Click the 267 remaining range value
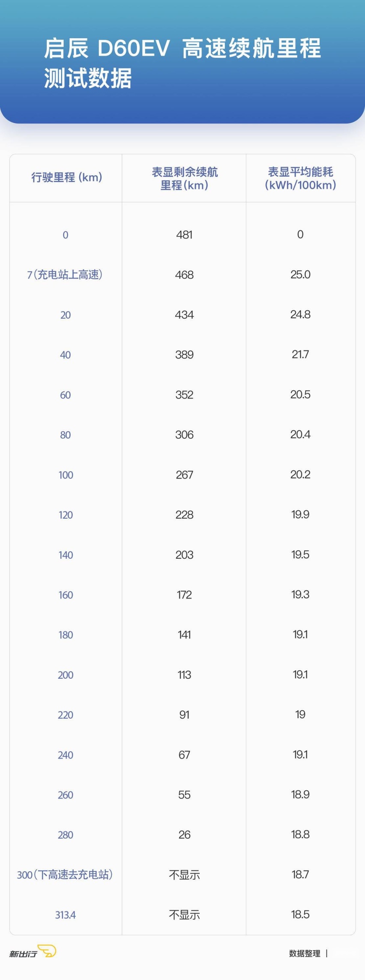Screen dimensions: 365x980 (184, 474)
